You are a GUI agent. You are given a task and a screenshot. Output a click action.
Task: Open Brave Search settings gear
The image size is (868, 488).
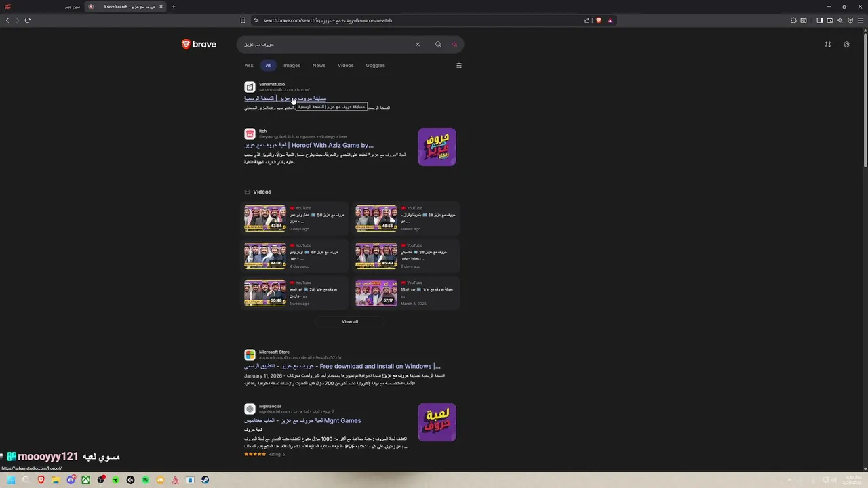point(846,45)
